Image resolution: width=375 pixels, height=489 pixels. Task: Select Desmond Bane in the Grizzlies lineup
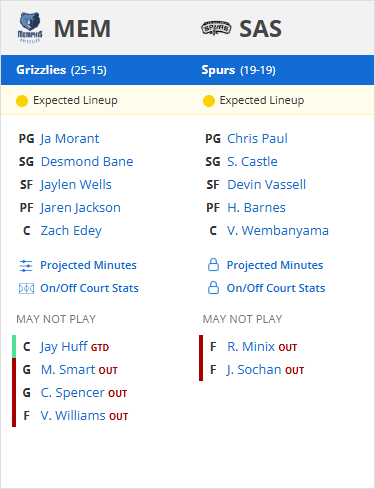(x=87, y=162)
